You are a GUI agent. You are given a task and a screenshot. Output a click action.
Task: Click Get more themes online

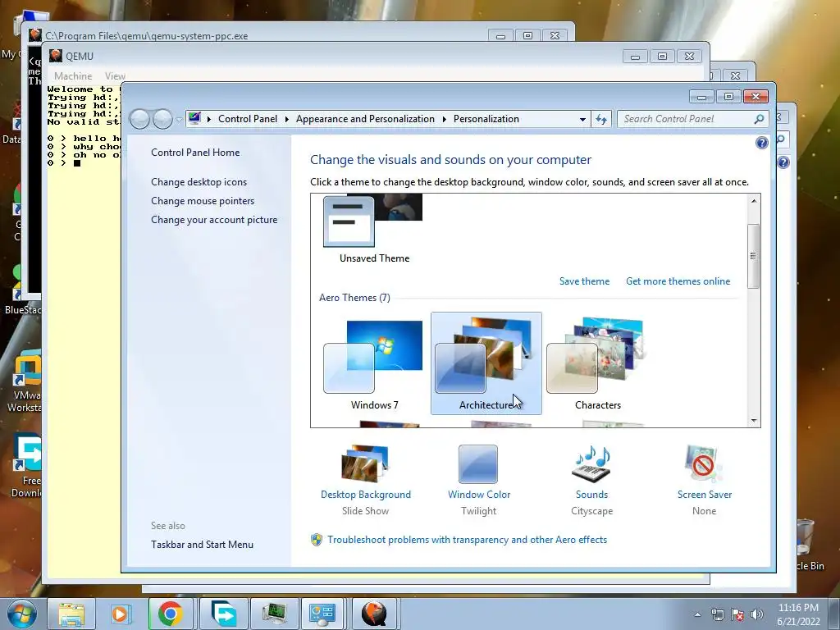click(x=678, y=281)
